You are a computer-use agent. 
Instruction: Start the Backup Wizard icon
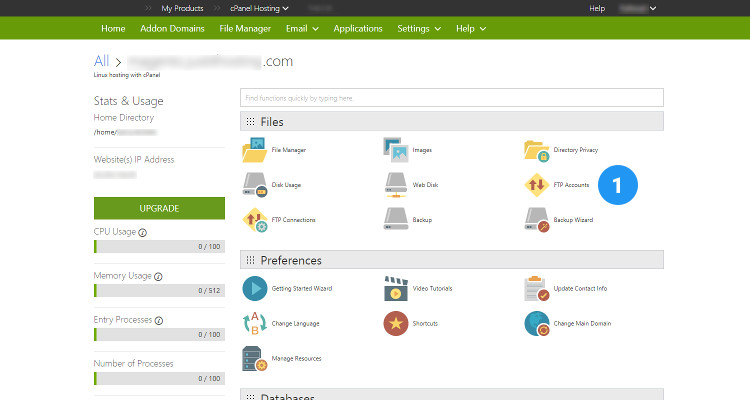[x=537, y=219]
